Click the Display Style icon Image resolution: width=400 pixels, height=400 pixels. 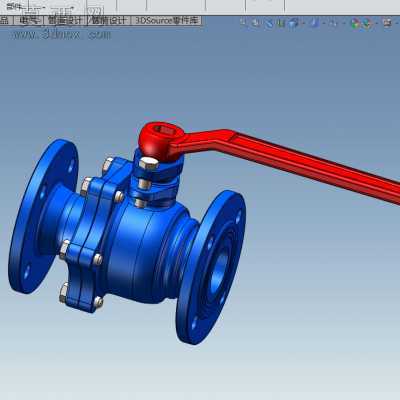[x=314, y=23]
